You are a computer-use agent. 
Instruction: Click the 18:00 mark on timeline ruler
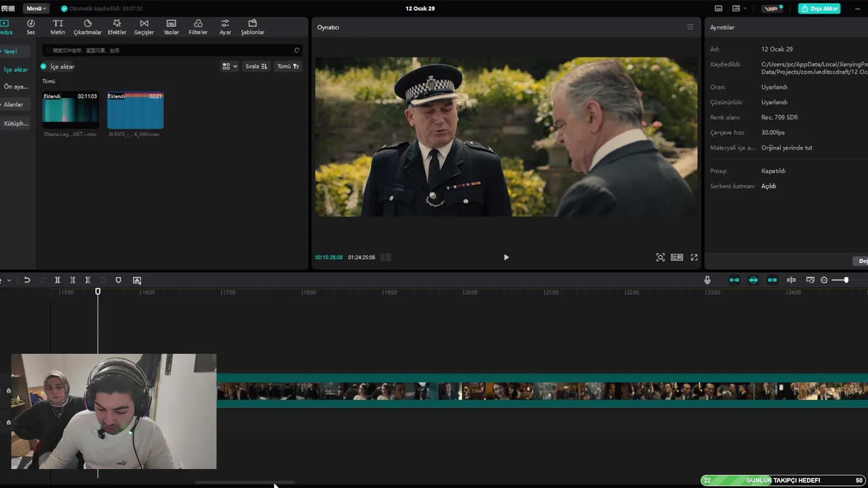[x=309, y=292]
